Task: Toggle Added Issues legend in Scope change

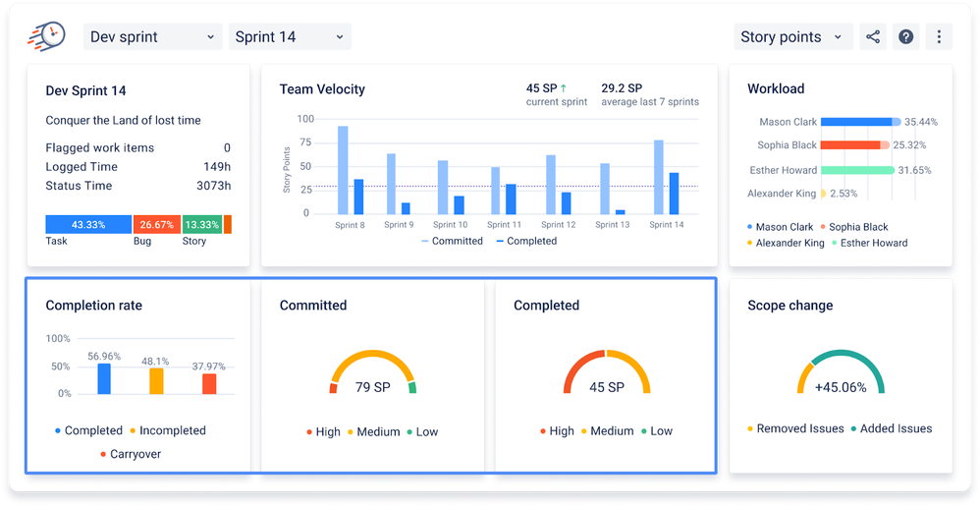Action: pos(890,428)
